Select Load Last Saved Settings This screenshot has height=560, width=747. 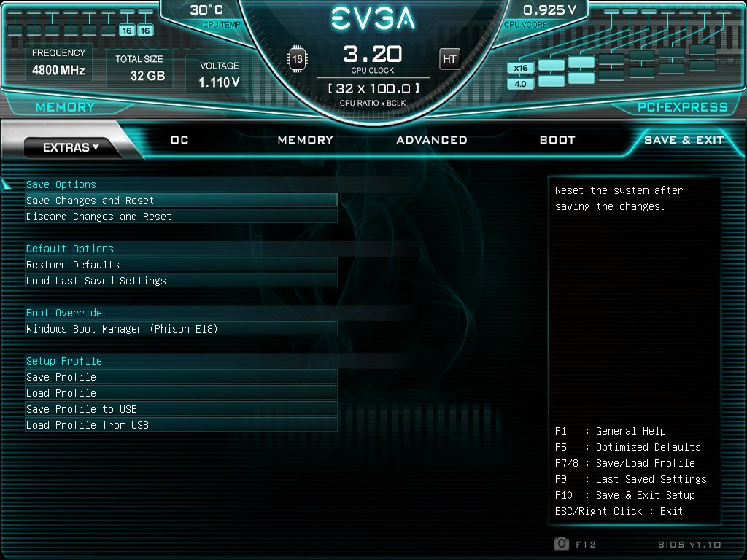(181, 281)
